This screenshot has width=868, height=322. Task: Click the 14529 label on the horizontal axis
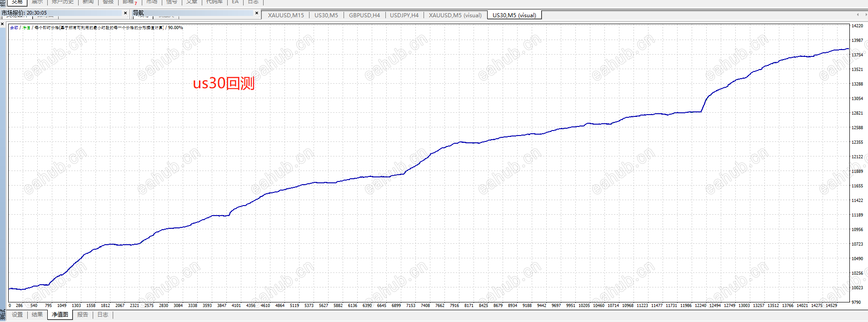click(x=831, y=306)
